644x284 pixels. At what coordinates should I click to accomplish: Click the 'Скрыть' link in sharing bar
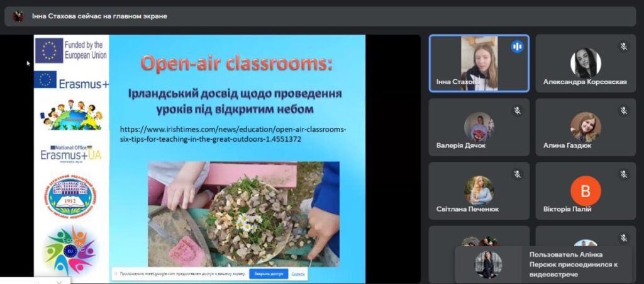(x=299, y=274)
